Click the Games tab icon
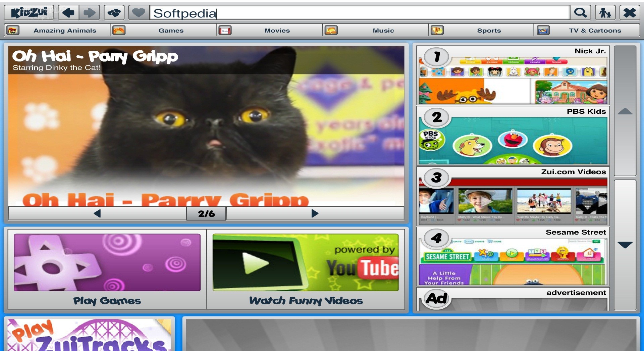This screenshot has width=644, height=351. pyautogui.click(x=119, y=31)
